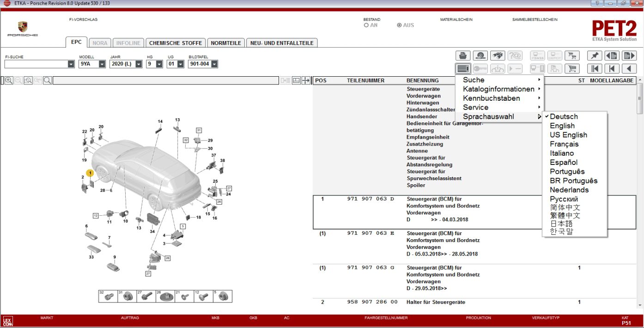This screenshot has width=644, height=328.
Task: Click the yellow position 1 marker in diagram
Action: (x=91, y=173)
